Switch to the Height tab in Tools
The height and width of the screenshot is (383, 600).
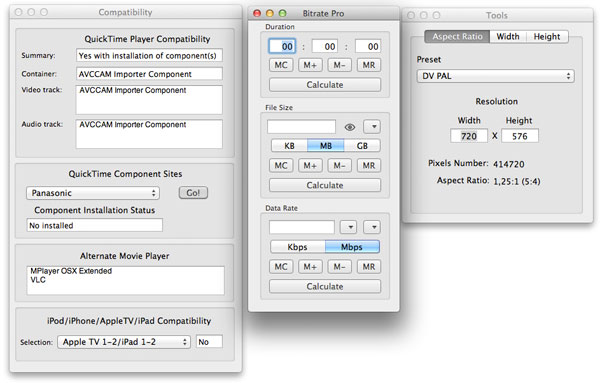(547, 37)
